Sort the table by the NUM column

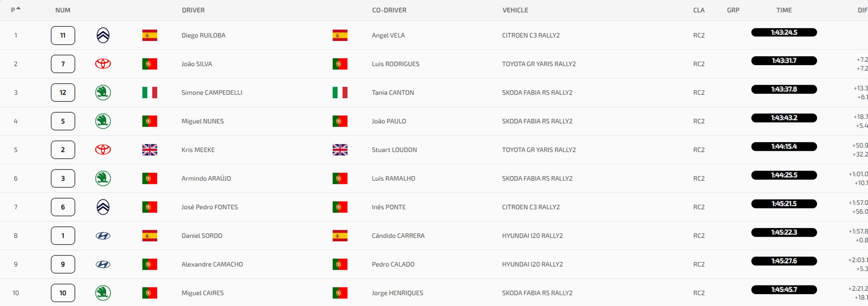click(63, 10)
